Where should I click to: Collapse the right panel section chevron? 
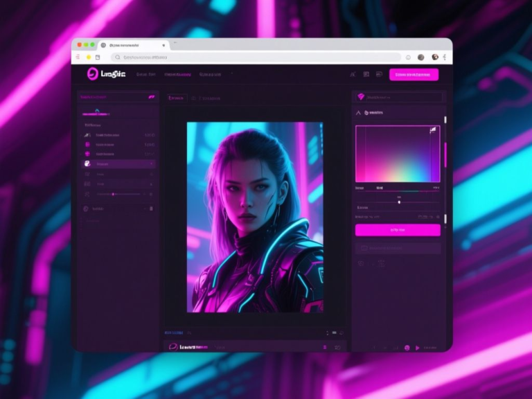pos(358,112)
